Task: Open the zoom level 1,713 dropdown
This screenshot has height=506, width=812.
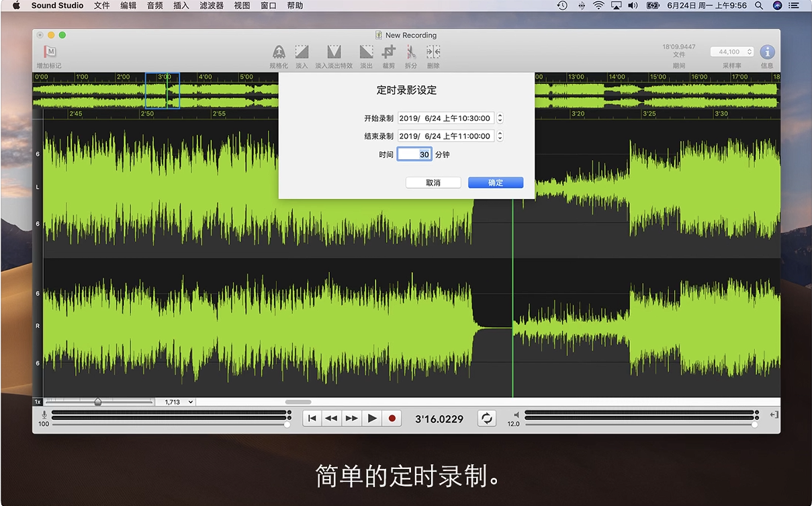Action: [x=175, y=402]
